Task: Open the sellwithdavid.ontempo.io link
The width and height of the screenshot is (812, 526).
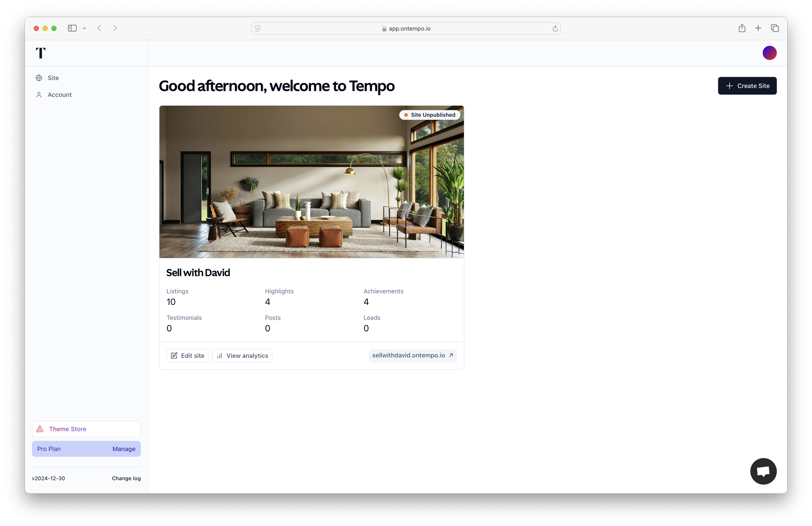Action: tap(412, 355)
